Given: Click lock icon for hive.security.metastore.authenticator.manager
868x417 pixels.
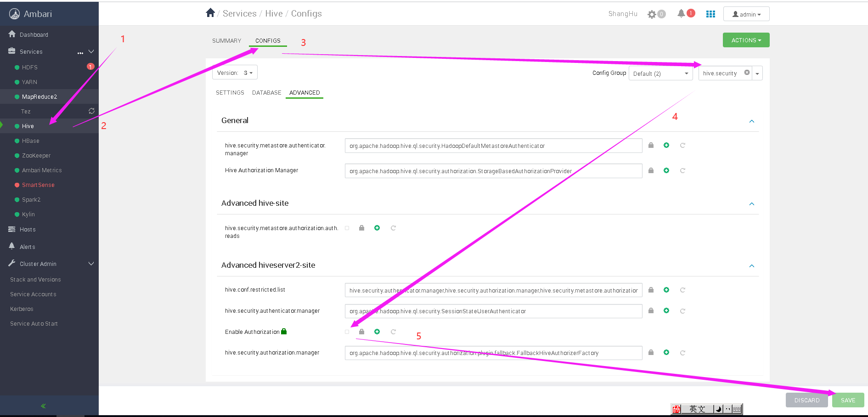Looking at the screenshot, I should pyautogui.click(x=651, y=145).
